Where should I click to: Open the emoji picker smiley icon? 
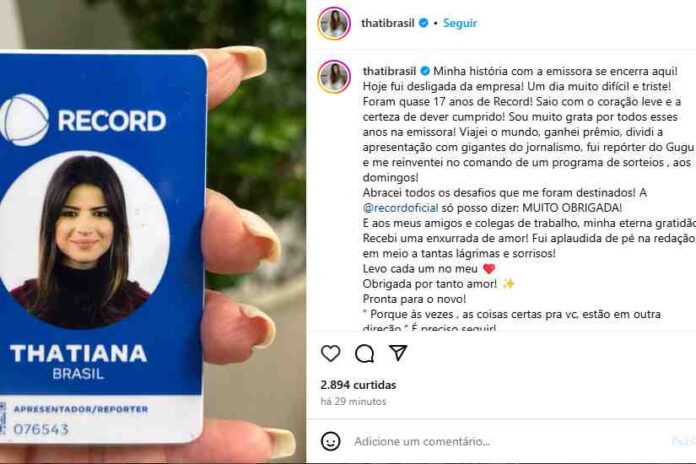click(331, 441)
